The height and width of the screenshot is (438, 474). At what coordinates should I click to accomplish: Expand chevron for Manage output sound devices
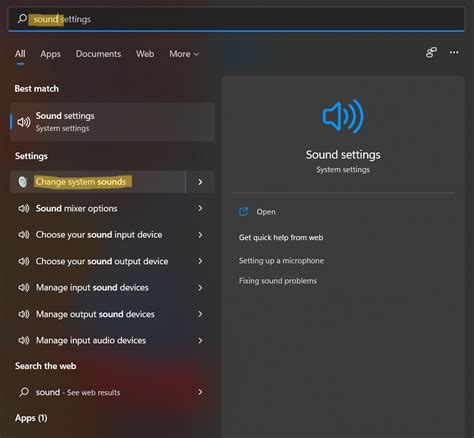[200, 314]
